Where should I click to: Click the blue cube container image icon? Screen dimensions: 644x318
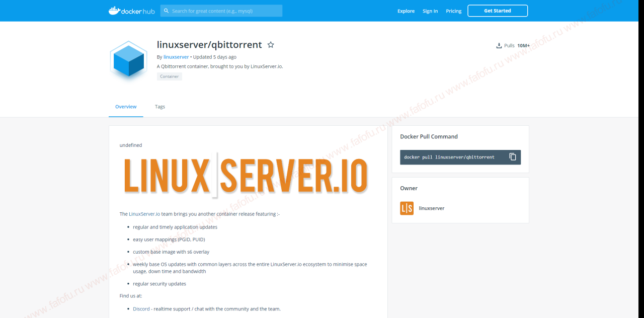pyautogui.click(x=128, y=61)
